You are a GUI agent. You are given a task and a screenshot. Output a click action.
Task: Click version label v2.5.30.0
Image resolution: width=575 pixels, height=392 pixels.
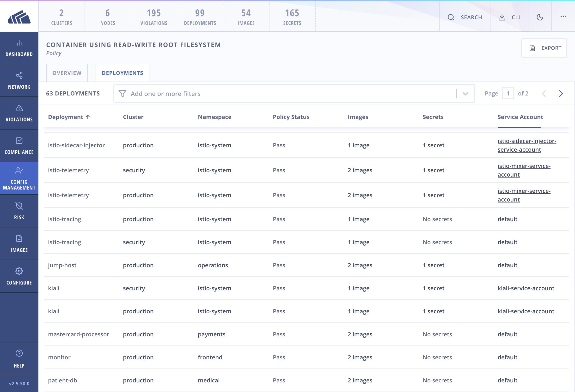coord(19,383)
